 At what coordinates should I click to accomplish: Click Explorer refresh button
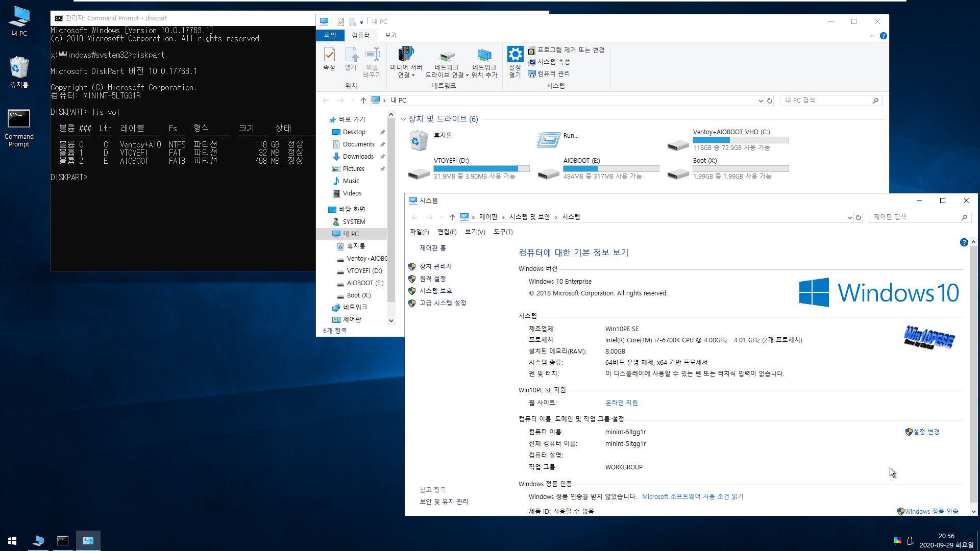770,101
